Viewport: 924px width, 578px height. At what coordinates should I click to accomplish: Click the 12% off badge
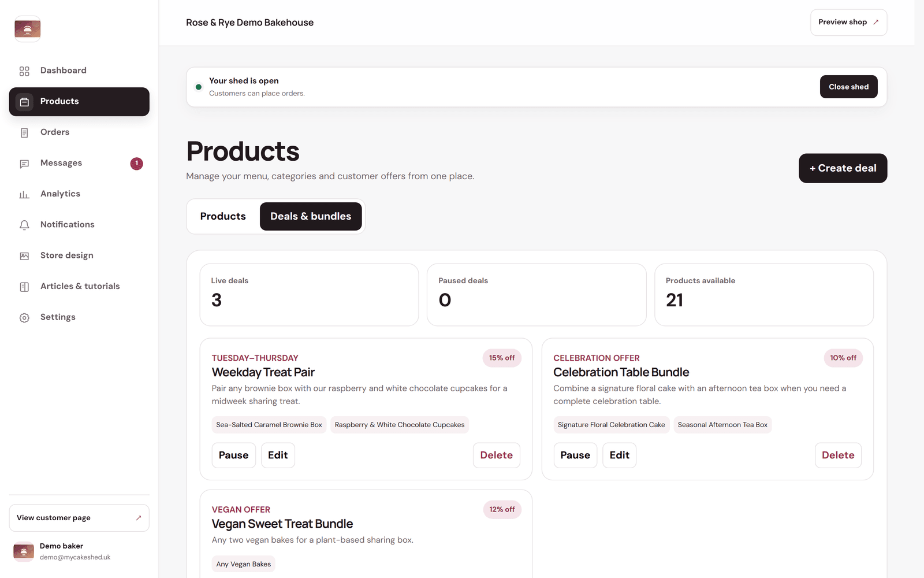coord(502,509)
